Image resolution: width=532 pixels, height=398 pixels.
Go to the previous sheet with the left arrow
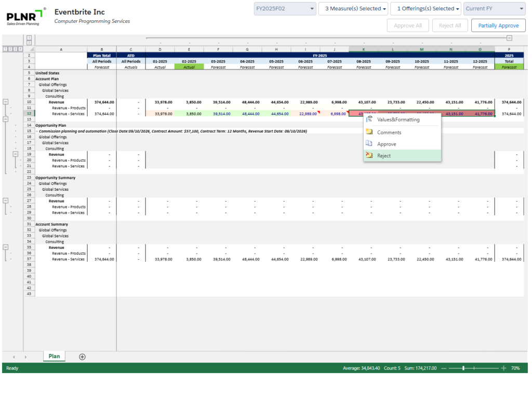(14, 357)
